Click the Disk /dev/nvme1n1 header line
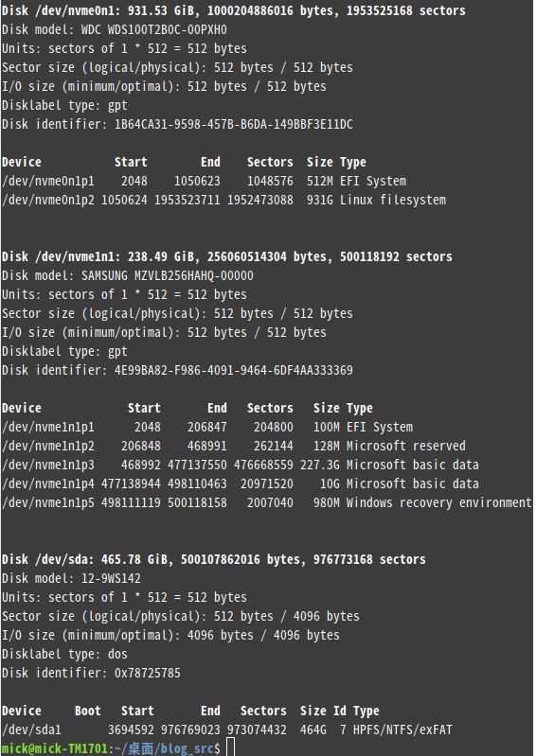 click(226, 257)
